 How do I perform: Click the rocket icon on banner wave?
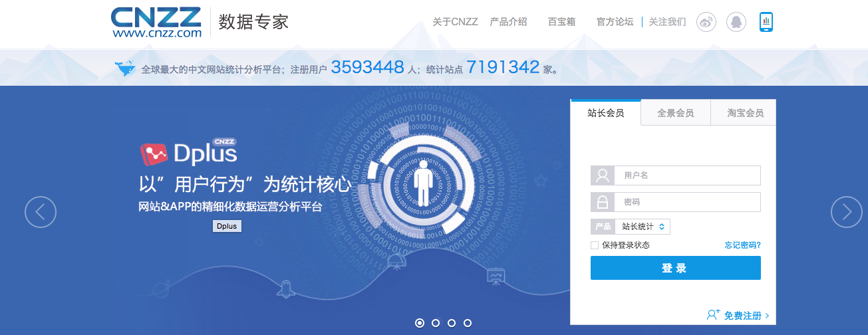[286, 288]
